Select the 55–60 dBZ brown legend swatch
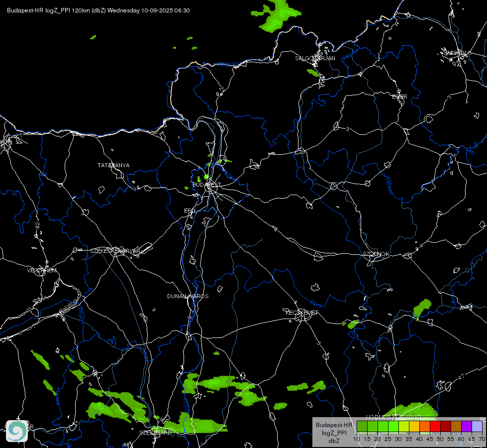 [x=456, y=426]
